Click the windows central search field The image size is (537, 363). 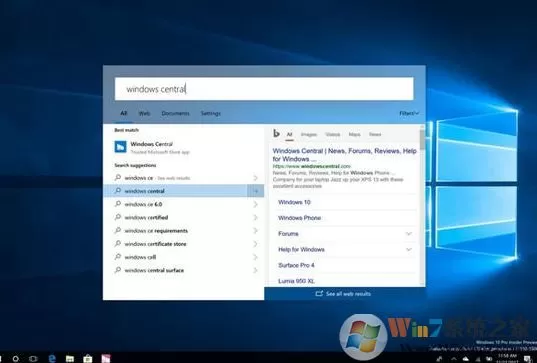(x=264, y=89)
